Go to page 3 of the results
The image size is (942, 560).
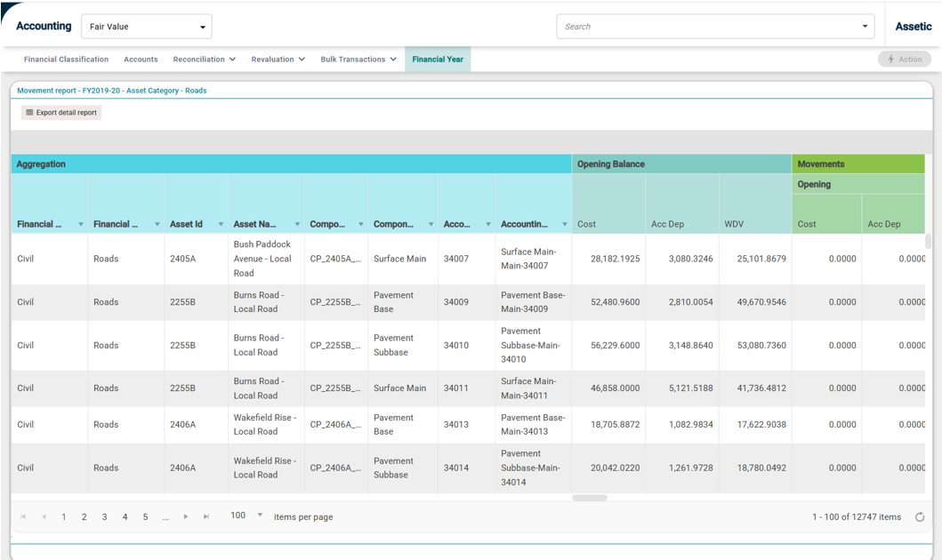click(x=105, y=516)
